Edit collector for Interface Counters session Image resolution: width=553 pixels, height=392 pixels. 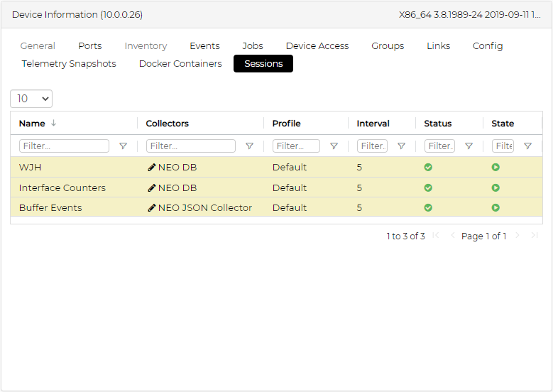151,188
